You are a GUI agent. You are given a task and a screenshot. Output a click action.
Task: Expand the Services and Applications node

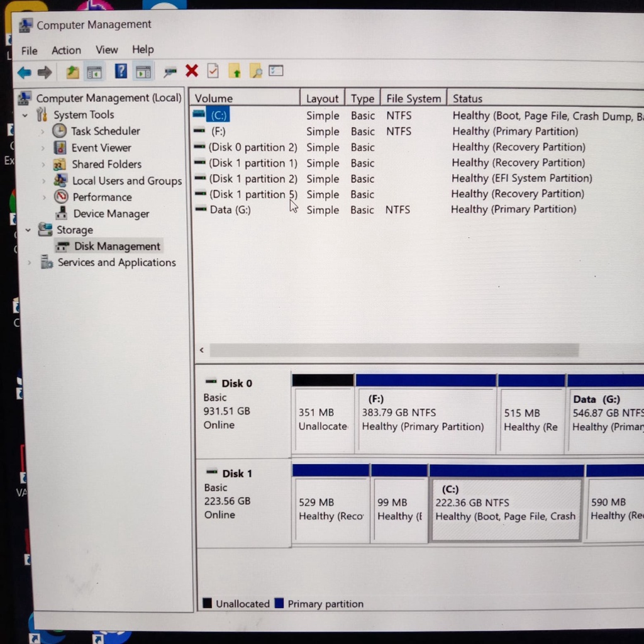(x=29, y=263)
